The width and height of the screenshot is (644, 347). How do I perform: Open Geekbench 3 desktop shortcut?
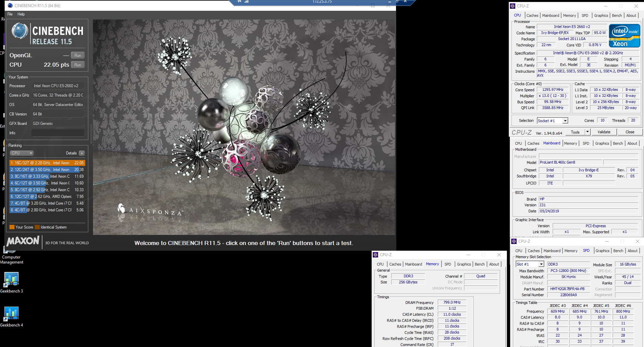point(11,282)
